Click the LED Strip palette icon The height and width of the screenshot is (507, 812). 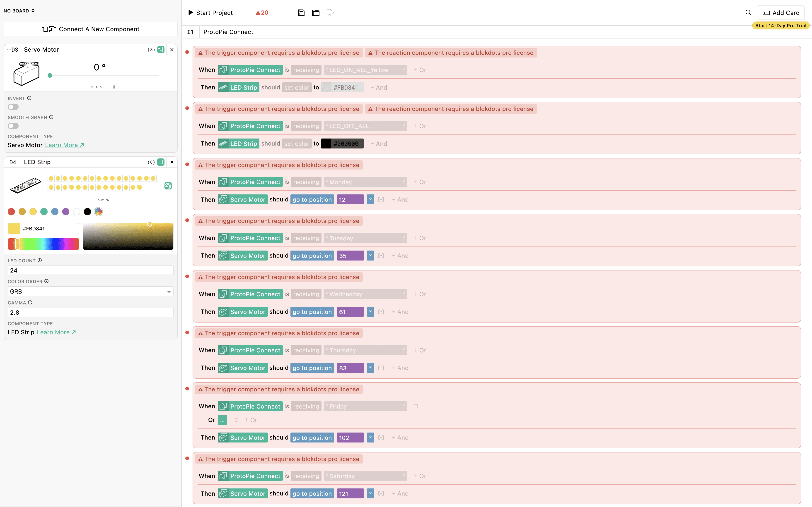(x=168, y=186)
